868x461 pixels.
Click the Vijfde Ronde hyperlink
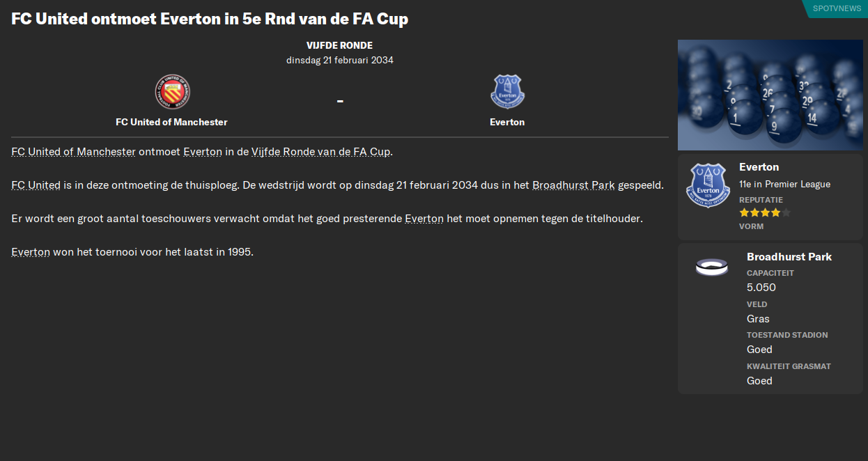(283, 151)
